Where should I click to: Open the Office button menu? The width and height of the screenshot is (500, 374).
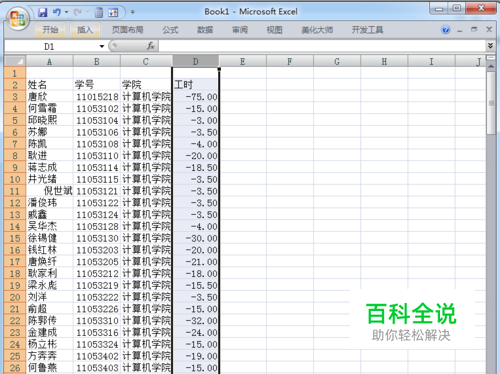[18, 19]
